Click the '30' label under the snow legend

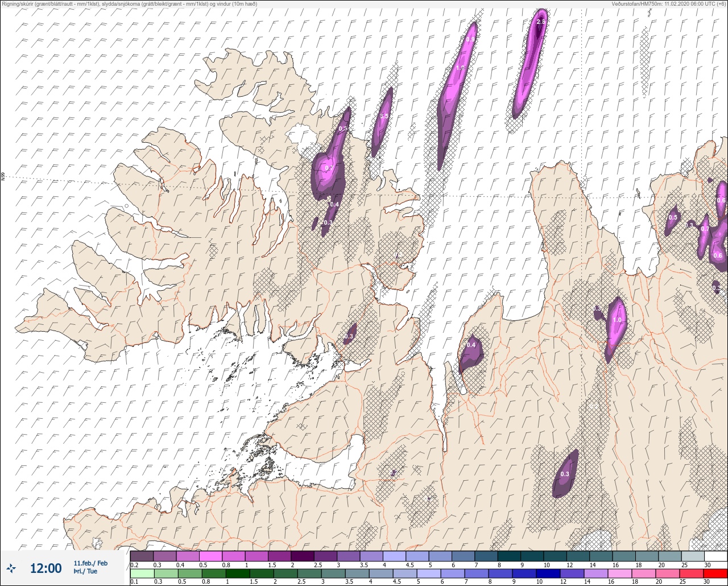(x=706, y=565)
